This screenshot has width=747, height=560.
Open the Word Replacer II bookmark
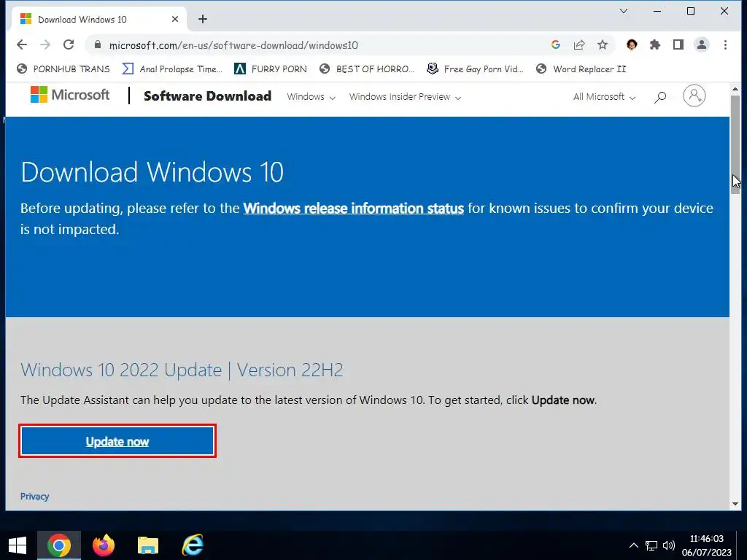tap(581, 69)
